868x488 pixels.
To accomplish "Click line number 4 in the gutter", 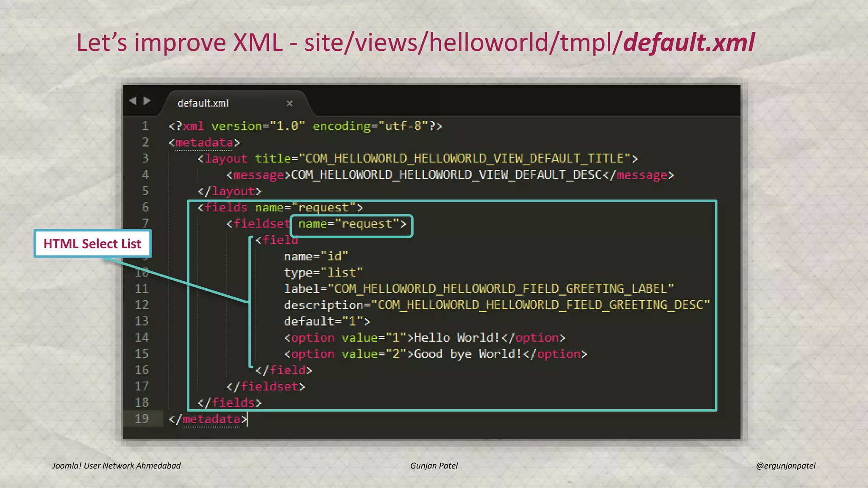I will click(x=145, y=175).
